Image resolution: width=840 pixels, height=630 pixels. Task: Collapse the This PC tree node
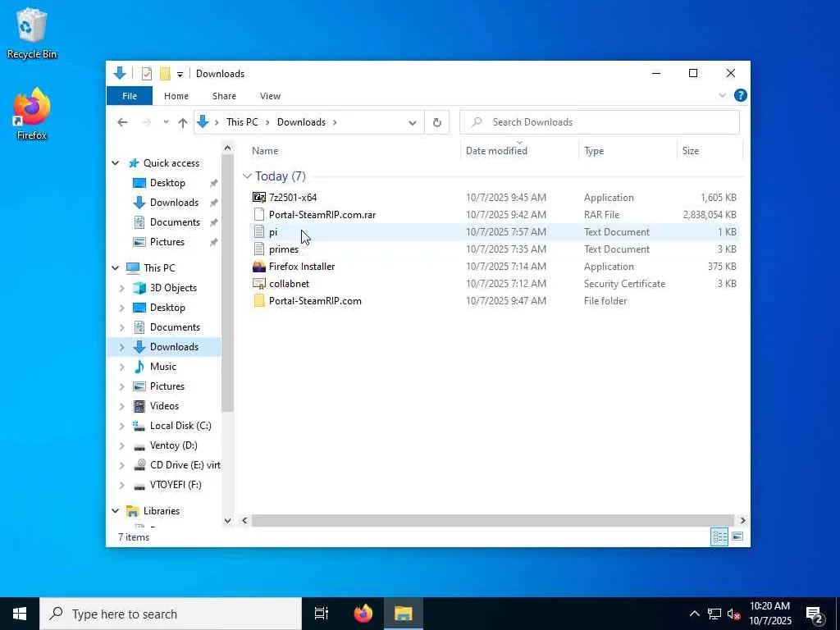click(115, 268)
